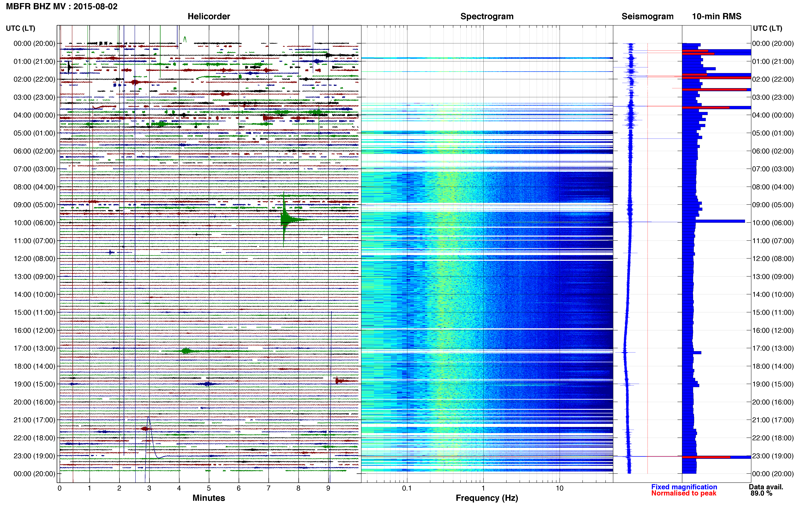
Task: Click '19:00 (15:00)' on the RMS panel's right time axis
Action: pyautogui.click(x=773, y=384)
